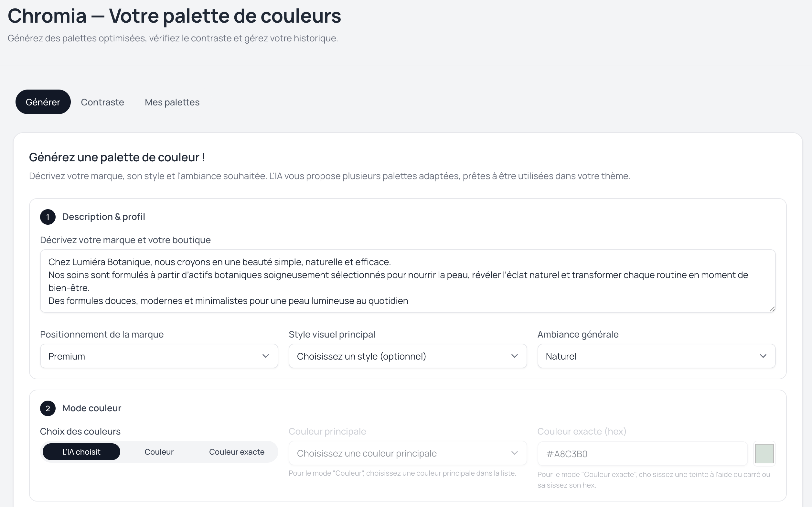The height and width of the screenshot is (507, 812).
Task: Enable the "Couleur exacte" mode
Action: click(237, 452)
